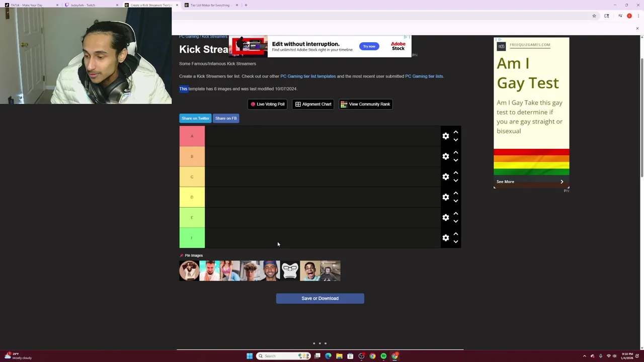Screen dimensions: 644x362
Task: Select the yellow-orange tier C label
Action: pyautogui.click(x=192, y=177)
